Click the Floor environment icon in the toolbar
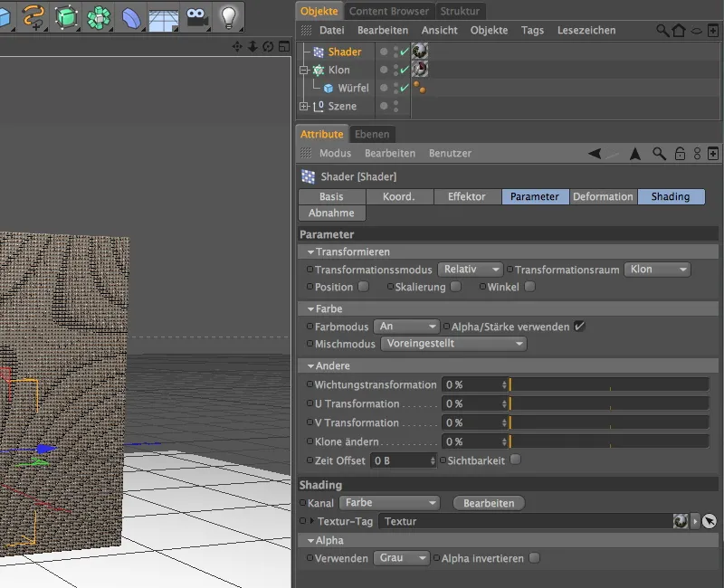Screen dimensions: 724x588 point(163,16)
